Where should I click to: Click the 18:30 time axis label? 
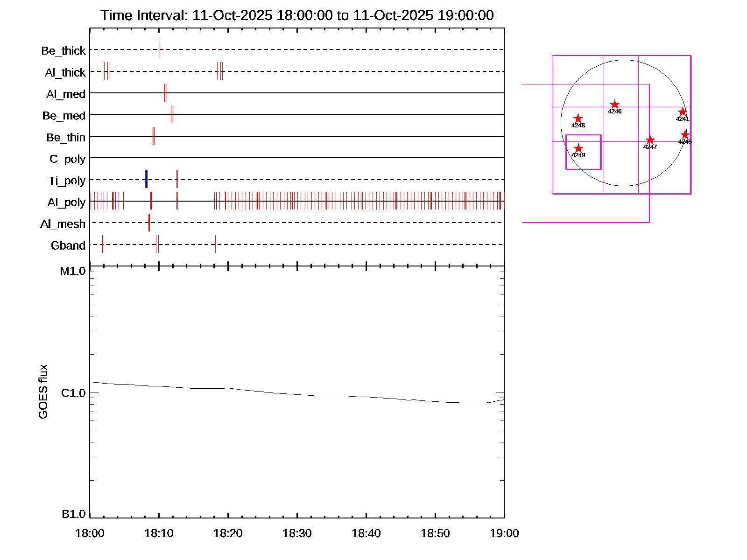click(x=297, y=533)
